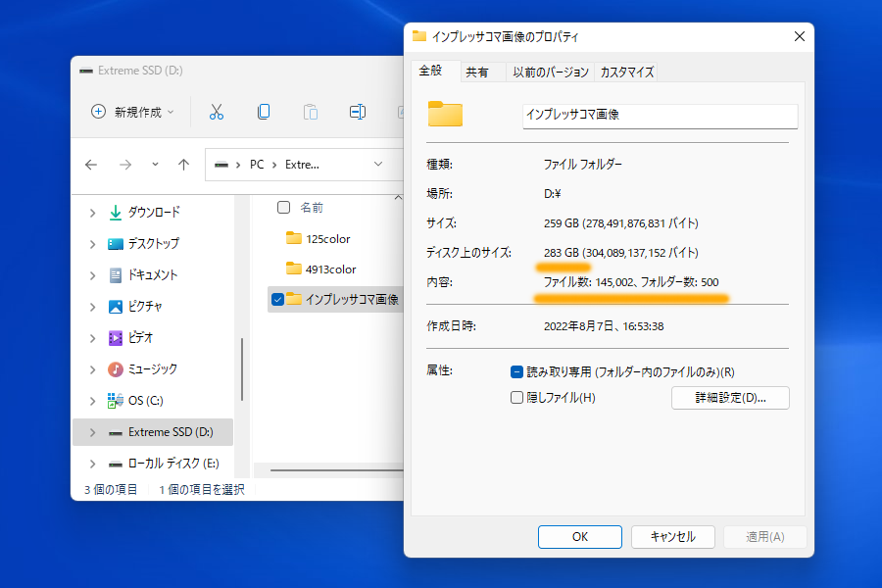Click the folder name input field
882x588 pixels.
pos(660,116)
